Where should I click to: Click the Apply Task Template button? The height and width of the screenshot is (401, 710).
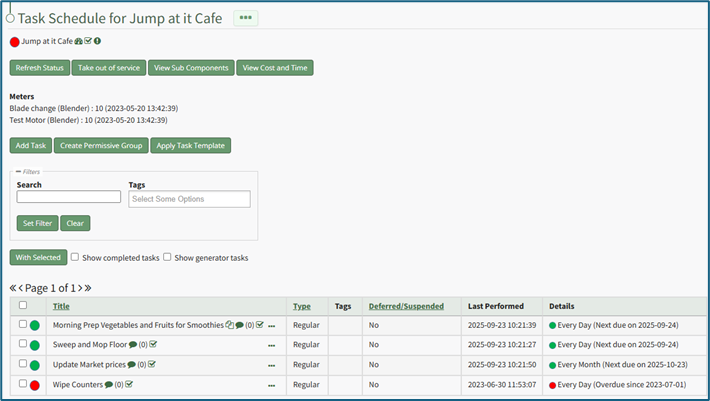point(190,145)
